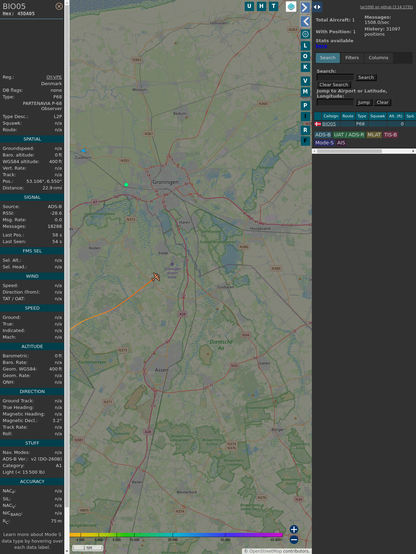Viewport: 416px width, 554px height.
Task: Toggle the H map button
Action: pyautogui.click(x=261, y=6)
